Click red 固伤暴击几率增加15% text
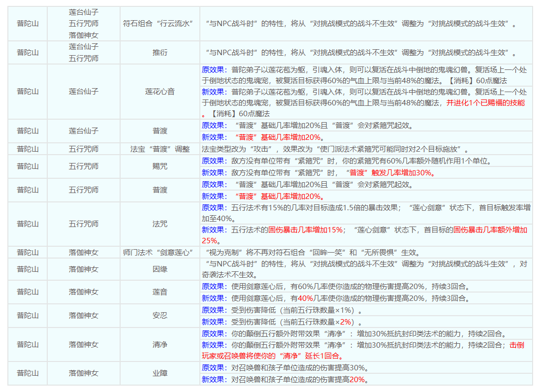 pyautogui.click(x=306, y=230)
